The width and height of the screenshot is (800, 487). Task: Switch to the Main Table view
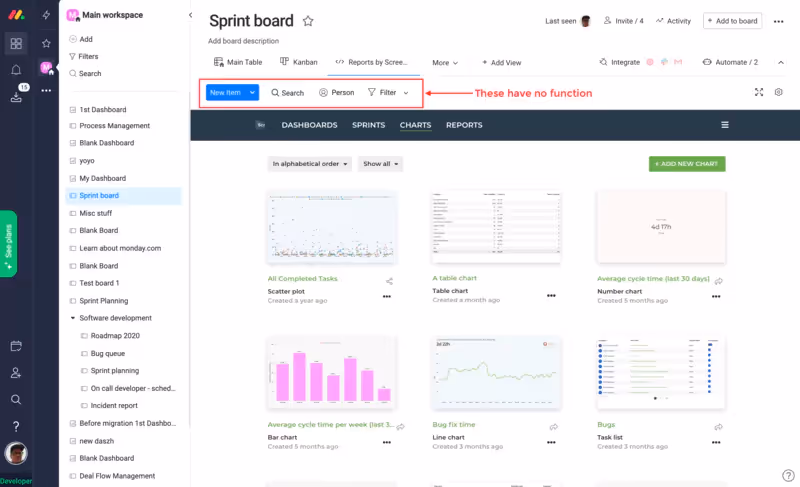[x=238, y=62]
